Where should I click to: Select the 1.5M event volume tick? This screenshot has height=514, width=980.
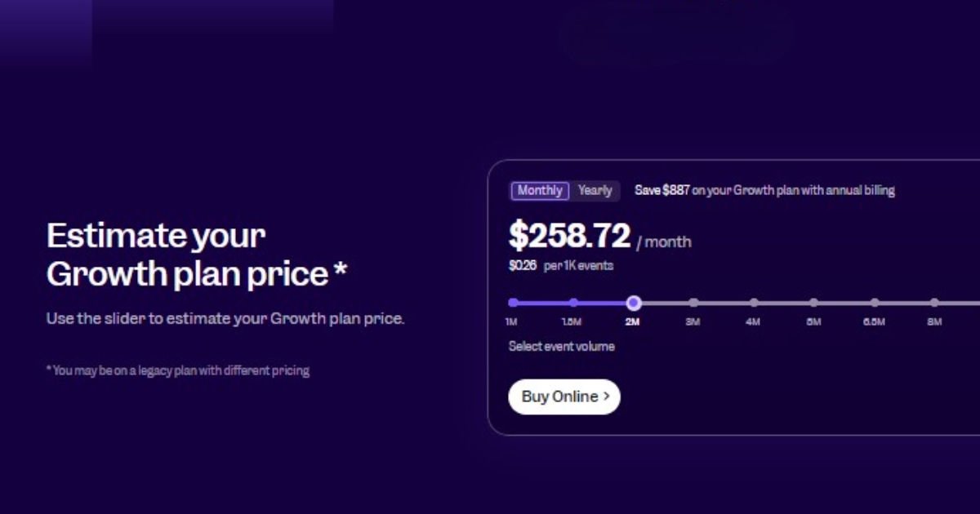572,302
